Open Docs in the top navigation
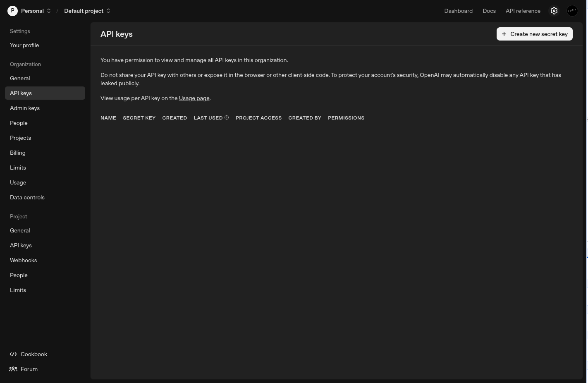This screenshot has height=383, width=588. pyautogui.click(x=489, y=11)
